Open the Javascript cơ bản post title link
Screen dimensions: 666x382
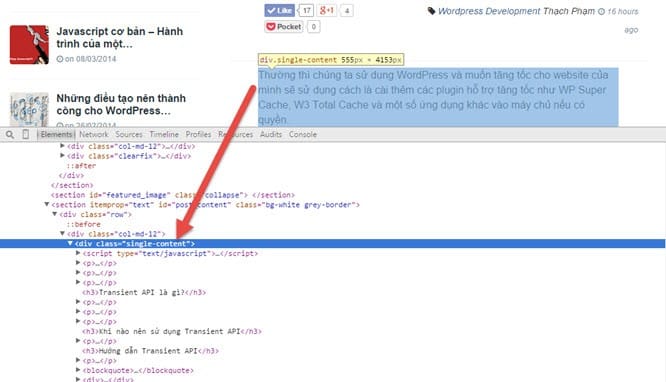(120, 37)
